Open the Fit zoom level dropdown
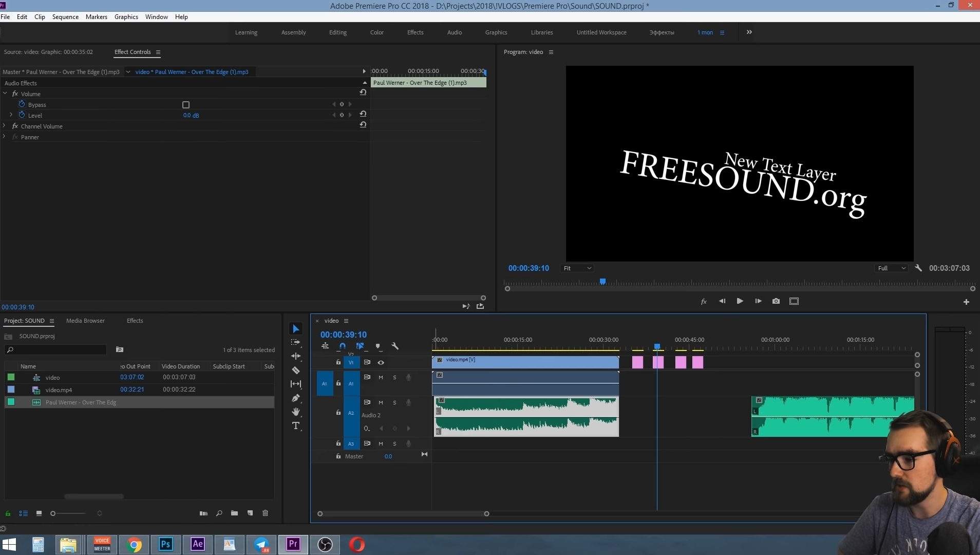The height and width of the screenshot is (555, 980). [x=577, y=268]
